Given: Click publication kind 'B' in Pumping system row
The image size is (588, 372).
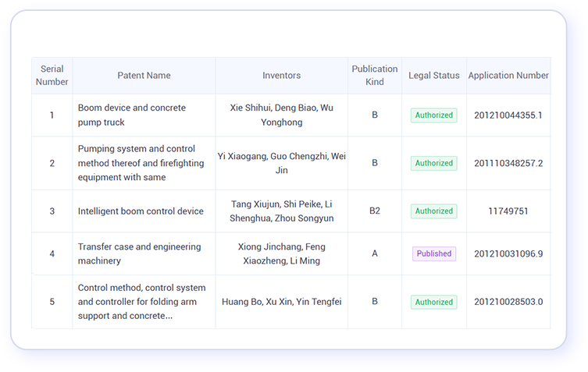Looking at the screenshot, I should pyautogui.click(x=375, y=163).
